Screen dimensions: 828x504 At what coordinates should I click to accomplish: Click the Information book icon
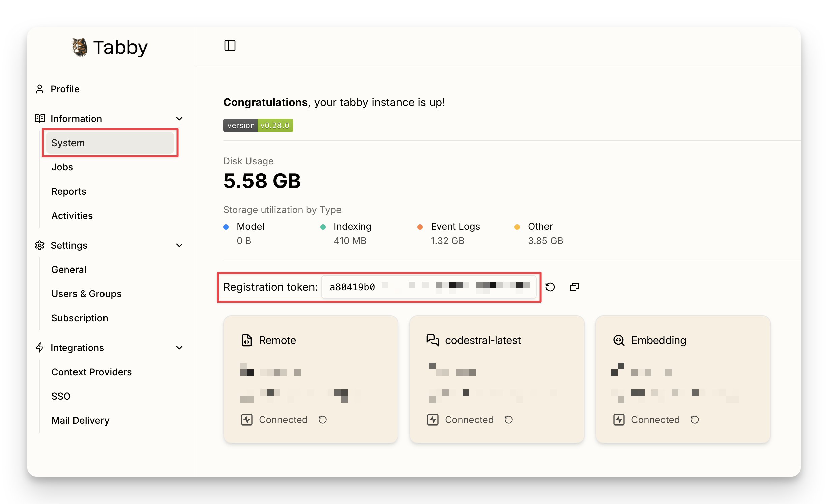(40, 119)
